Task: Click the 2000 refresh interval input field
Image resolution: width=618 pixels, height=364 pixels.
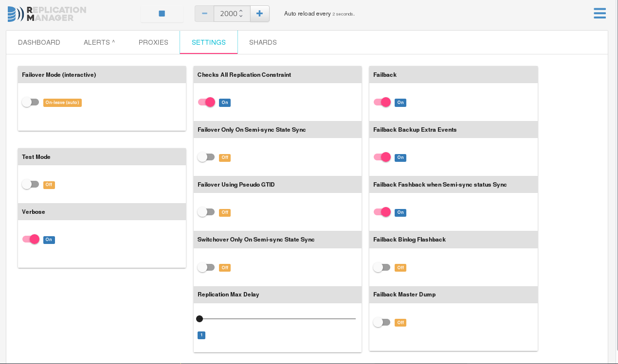Action: point(228,14)
